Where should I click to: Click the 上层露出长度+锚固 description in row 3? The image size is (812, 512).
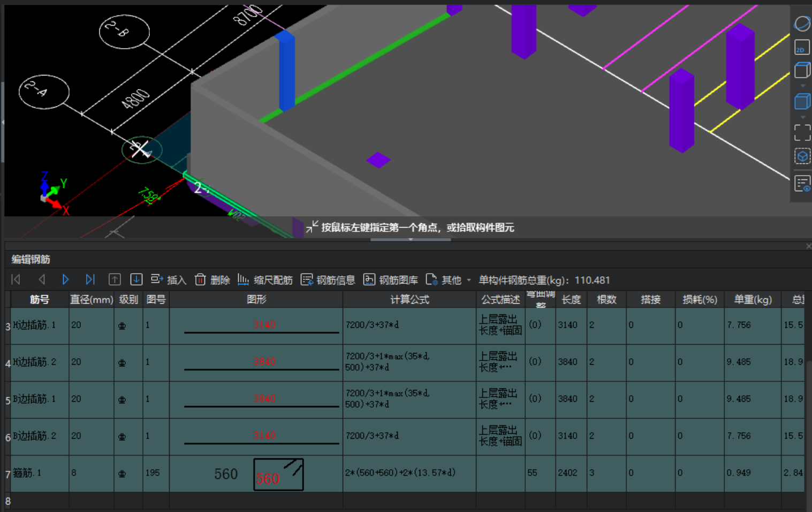tap(500, 325)
